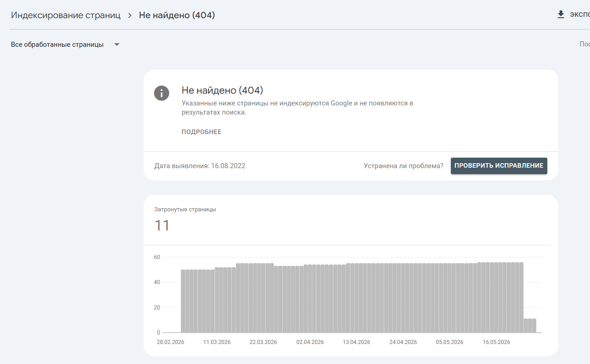Click the 16.05.2026 date label on chart
The width and height of the screenshot is (590, 364).
coord(496,342)
